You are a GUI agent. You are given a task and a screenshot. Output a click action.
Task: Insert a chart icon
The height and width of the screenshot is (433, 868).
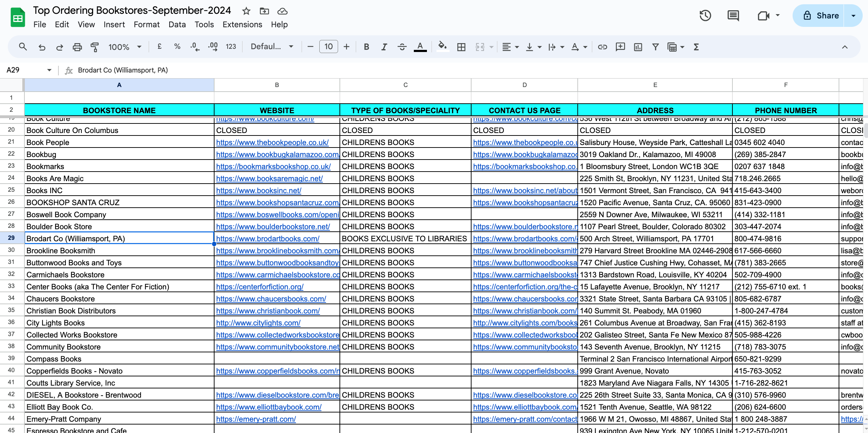pyautogui.click(x=638, y=47)
